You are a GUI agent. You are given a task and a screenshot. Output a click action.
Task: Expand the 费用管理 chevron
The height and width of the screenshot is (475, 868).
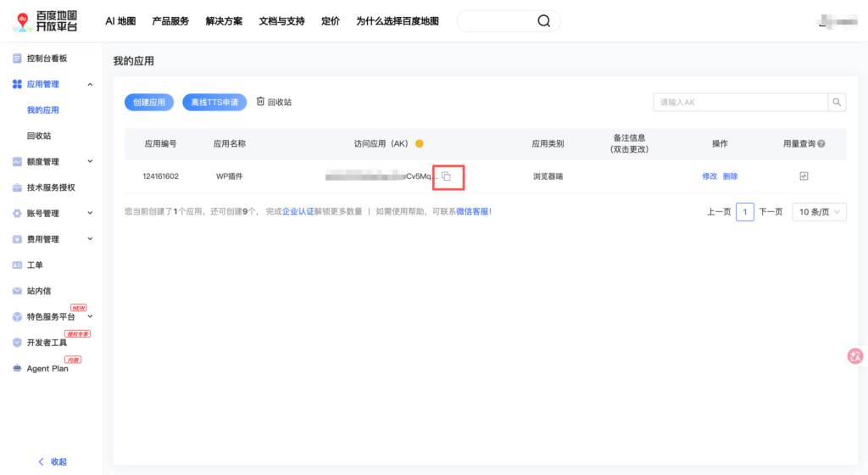(90, 239)
